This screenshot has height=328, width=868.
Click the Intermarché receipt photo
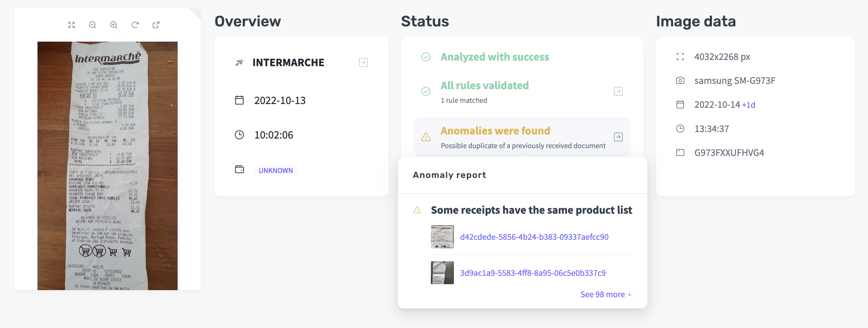coord(108,166)
